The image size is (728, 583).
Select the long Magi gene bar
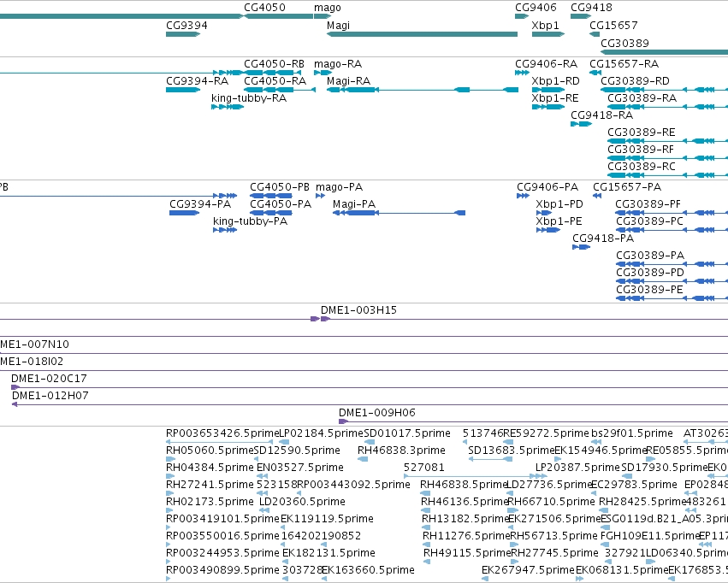(x=422, y=34)
